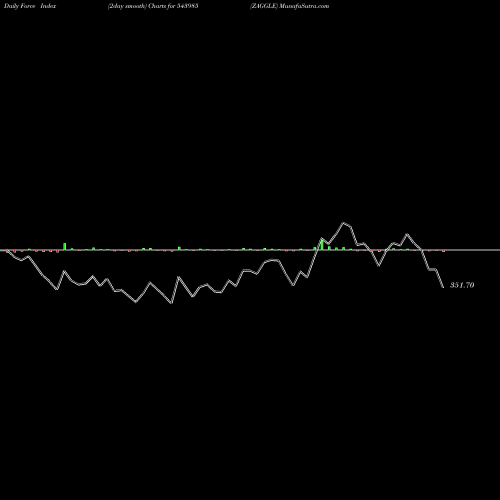Click the 'Daily Force Index' title text
The height and width of the screenshot is (500, 500).
(x=30, y=6)
